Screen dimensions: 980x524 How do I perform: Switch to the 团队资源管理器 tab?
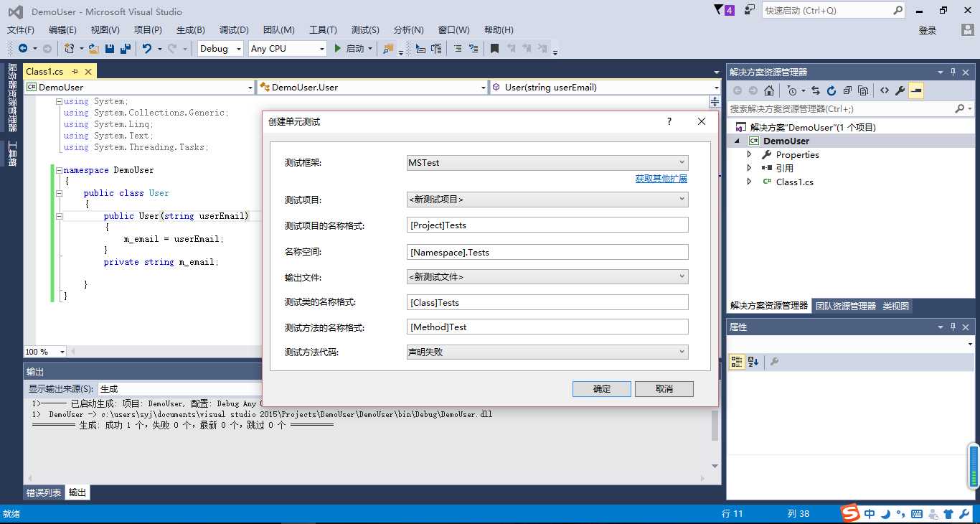tap(846, 306)
